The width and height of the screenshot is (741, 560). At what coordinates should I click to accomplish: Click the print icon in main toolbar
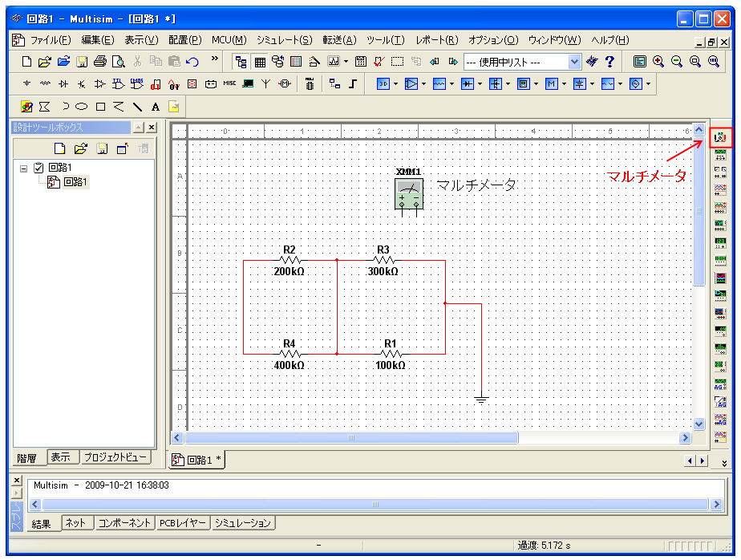(100, 61)
